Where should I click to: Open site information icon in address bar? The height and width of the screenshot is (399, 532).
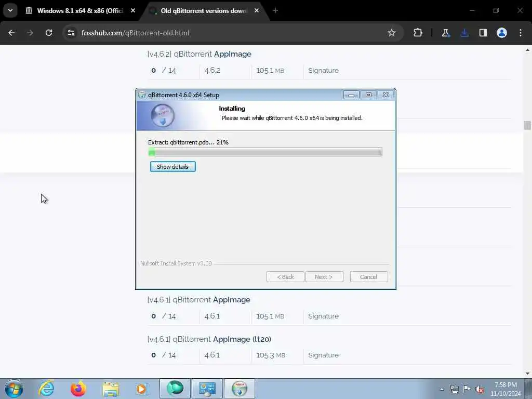[x=71, y=33]
